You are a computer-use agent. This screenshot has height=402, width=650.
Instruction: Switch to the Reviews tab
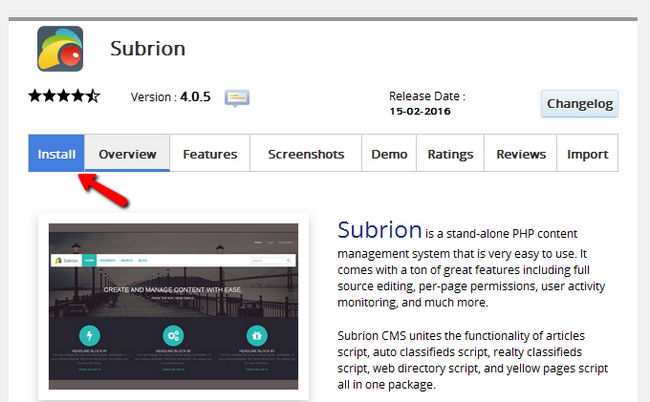tap(521, 153)
